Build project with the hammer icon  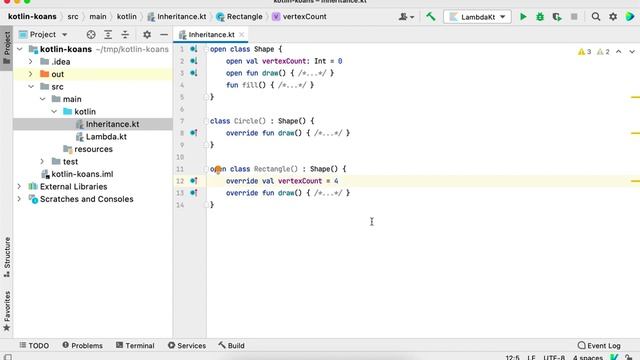click(431, 17)
